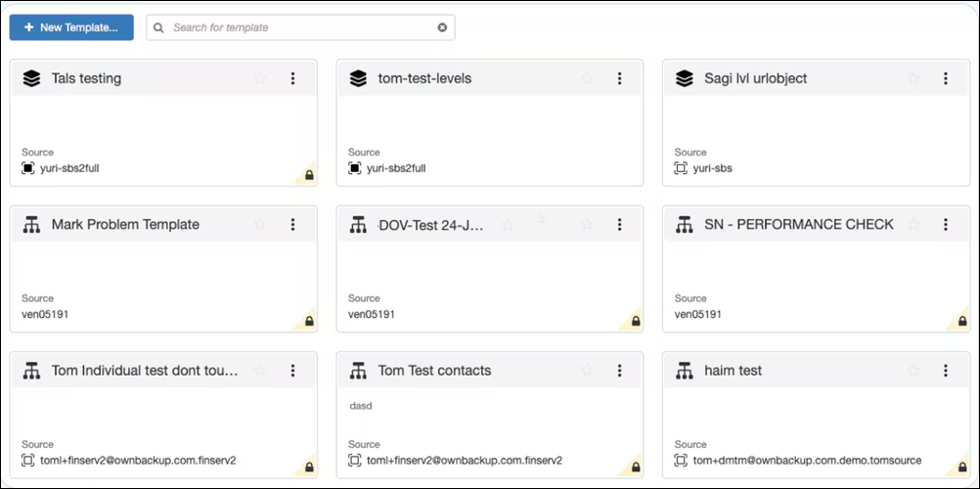Click ven05191 source on SN - PERFORMANCE CHECK
The image size is (980, 489).
698,314
